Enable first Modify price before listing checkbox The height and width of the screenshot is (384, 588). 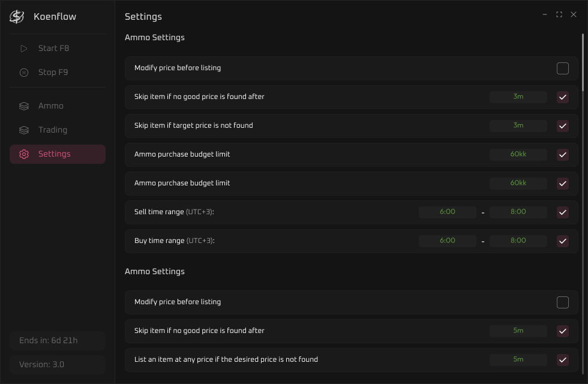[x=563, y=68]
